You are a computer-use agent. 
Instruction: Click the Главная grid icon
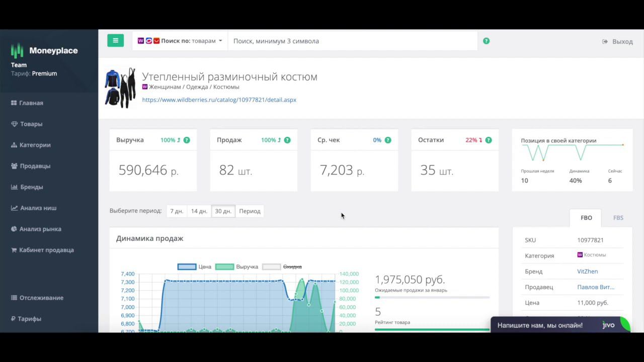click(x=14, y=103)
